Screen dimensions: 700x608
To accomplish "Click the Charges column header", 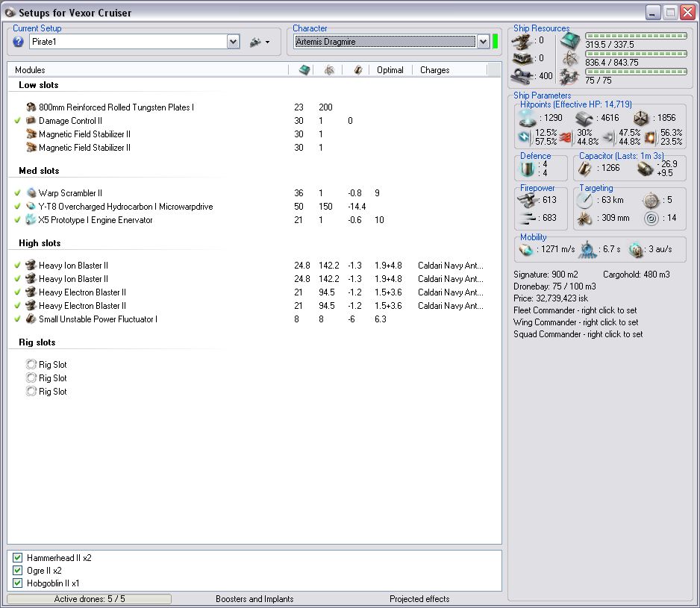I will click(434, 70).
